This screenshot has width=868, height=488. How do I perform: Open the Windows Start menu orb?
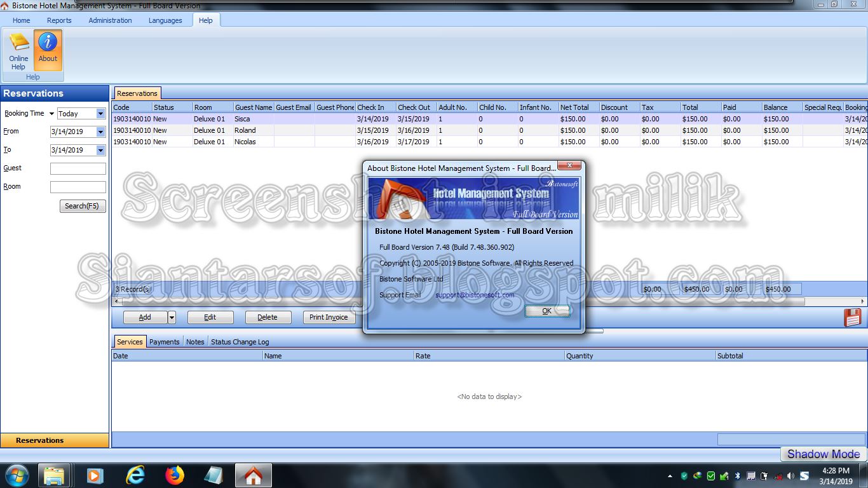coord(17,475)
